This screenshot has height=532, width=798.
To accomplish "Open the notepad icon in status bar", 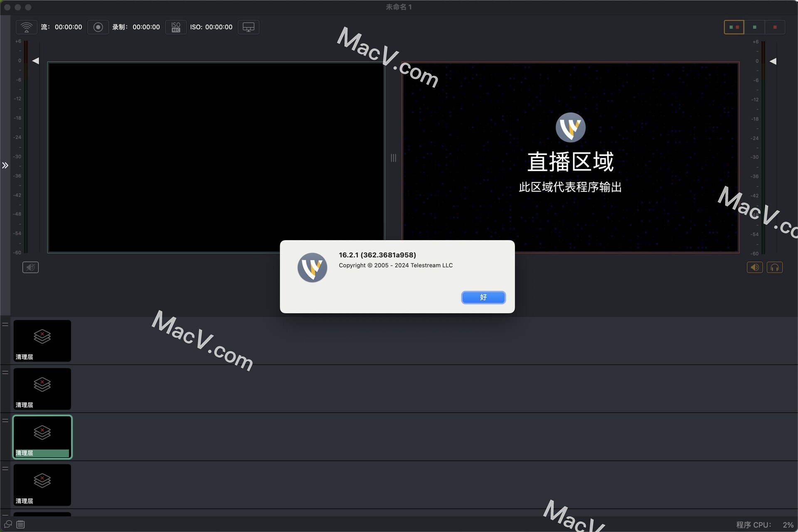I will click(20, 524).
